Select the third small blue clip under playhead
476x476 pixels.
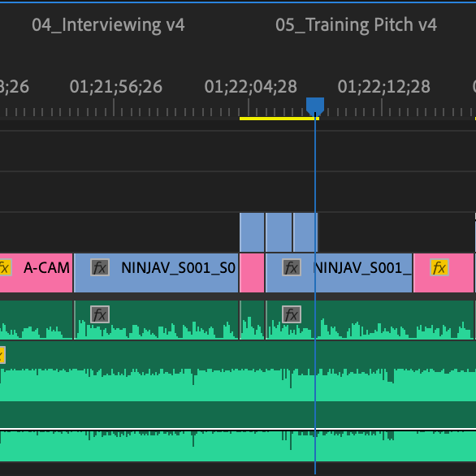pos(305,232)
